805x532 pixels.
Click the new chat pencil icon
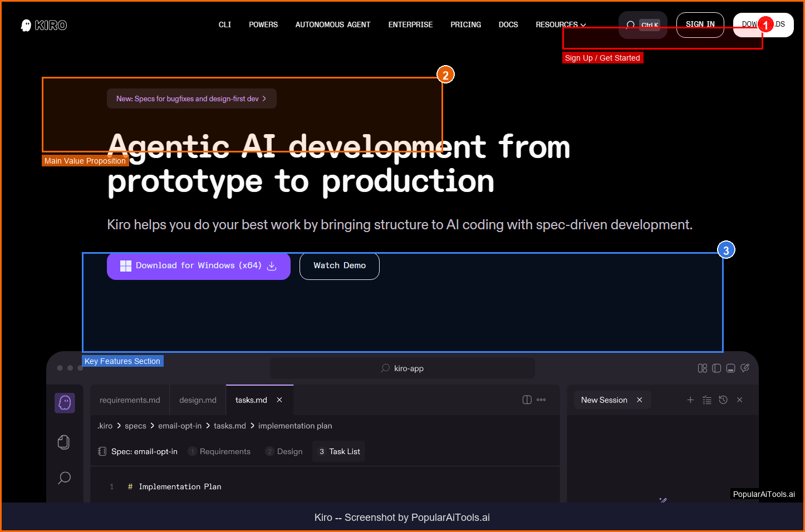coord(745,368)
